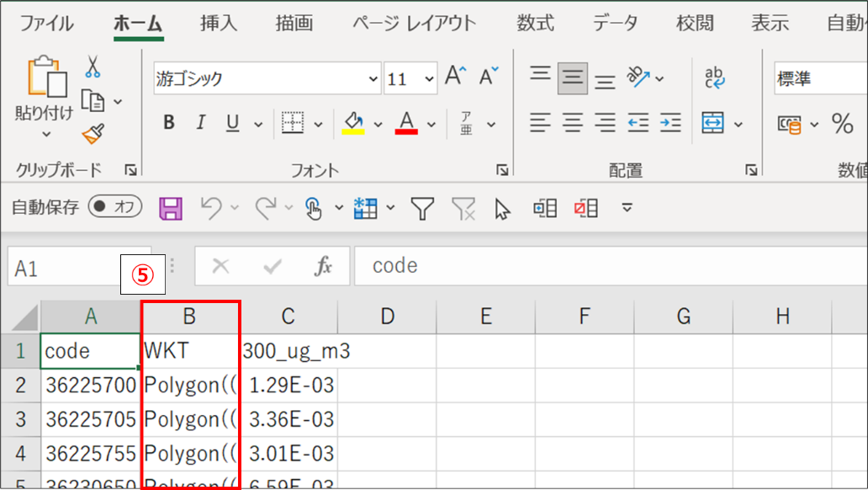The image size is (868, 490).
Task: Switch to the データ ribbon tab
Action: click(615, 24)
